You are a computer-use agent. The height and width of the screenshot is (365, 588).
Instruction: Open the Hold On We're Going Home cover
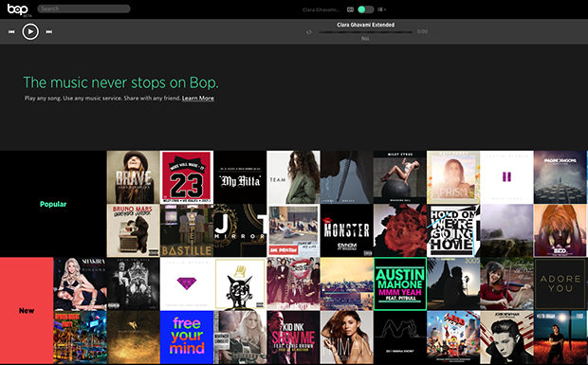coord(453,230)
